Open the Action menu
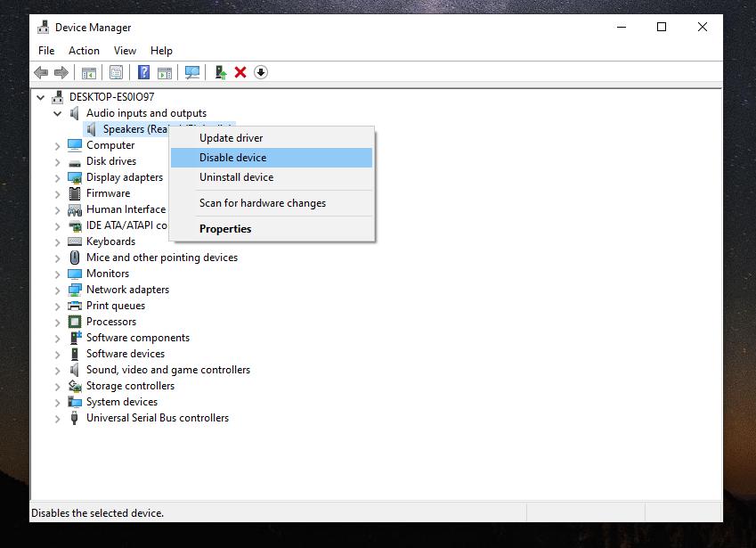The height and width of the screenshot is (548, 756). point(84,51)
